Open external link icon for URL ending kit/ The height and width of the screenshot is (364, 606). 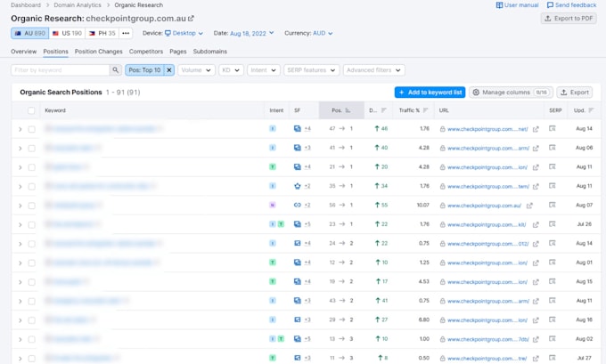point(536,224)
